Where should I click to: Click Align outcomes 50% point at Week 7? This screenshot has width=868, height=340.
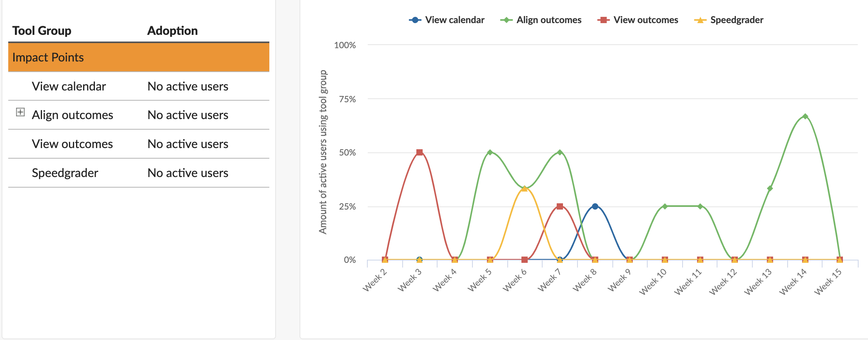(x=560, y=152)
